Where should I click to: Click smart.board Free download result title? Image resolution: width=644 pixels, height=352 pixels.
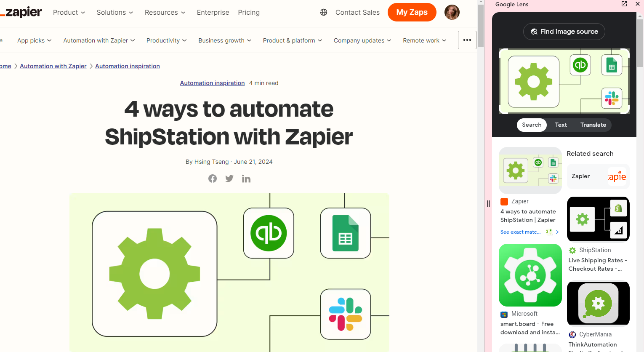pos(530,328)
